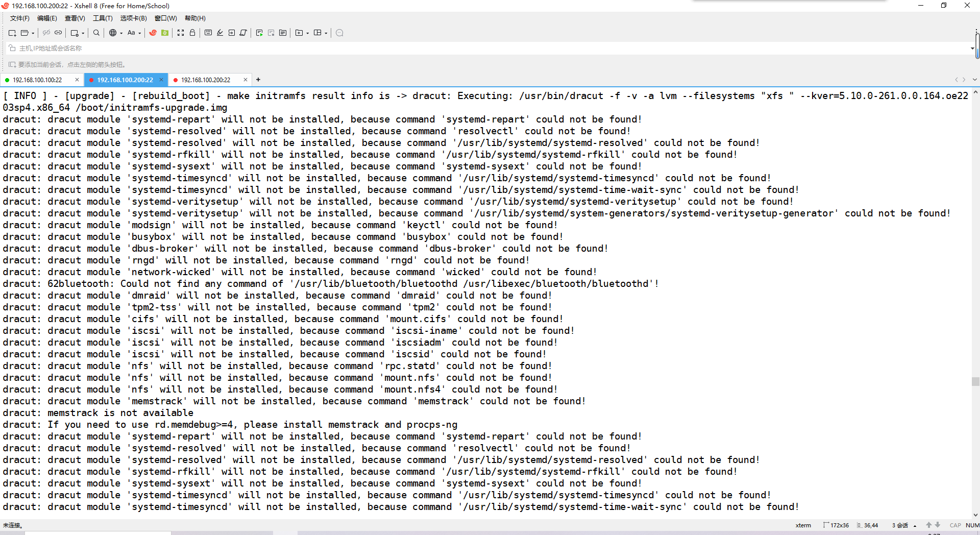Switch to the 192.168.100.100:22 tab
The width and height of the screenshot is (980, 535).
pos(37,80)
